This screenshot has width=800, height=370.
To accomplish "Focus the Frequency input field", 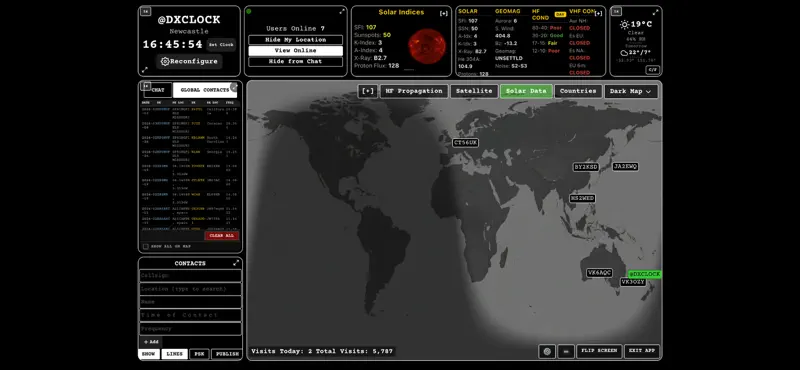I will 190,329.
